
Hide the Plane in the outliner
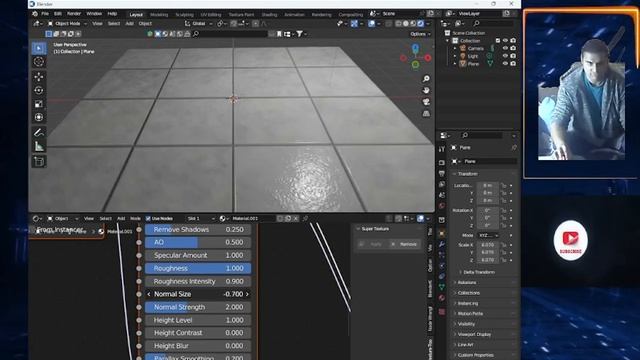505,64
